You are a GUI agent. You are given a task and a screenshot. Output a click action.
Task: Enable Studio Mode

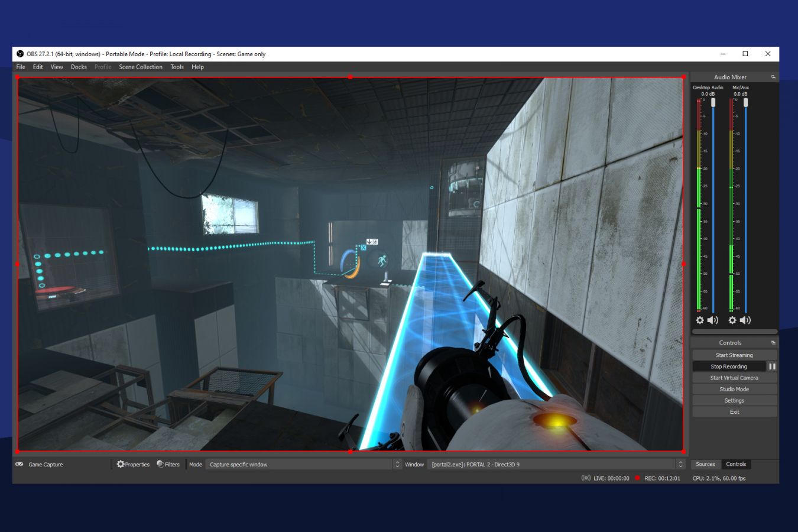coord(734,389)
